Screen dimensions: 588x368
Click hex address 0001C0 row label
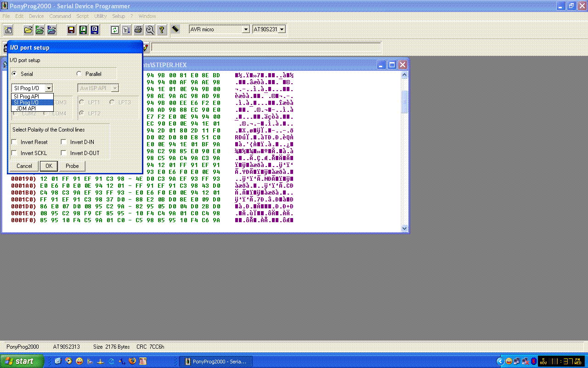coord(24,200)
